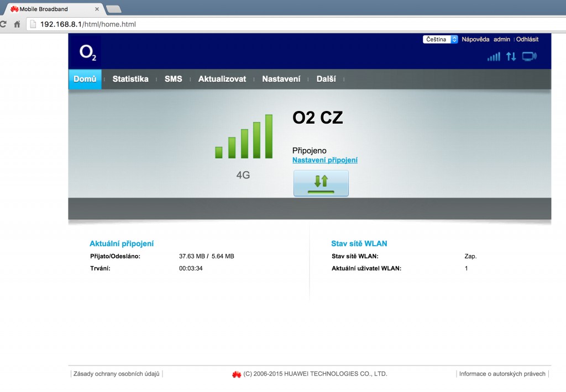Log out using Odhlásit
This screenshot has height=392, width=566.
tap(529, 39)
